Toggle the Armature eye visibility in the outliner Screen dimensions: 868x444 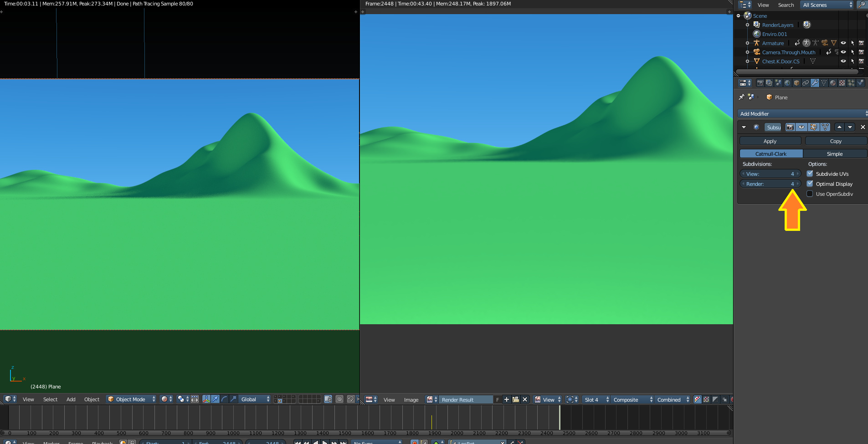tap(843, 43)
